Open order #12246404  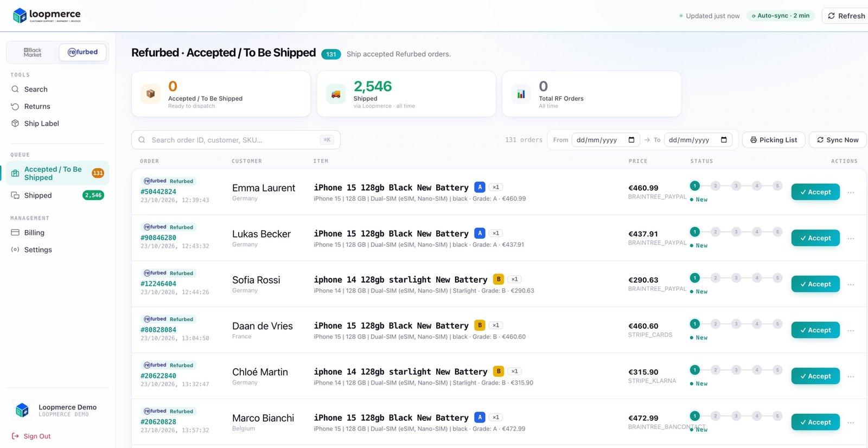pos(158,284)
